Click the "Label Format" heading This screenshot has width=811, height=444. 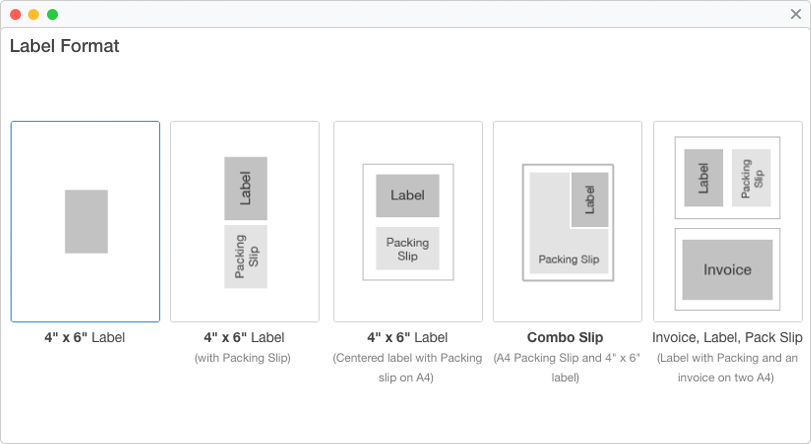click(64, 46)
